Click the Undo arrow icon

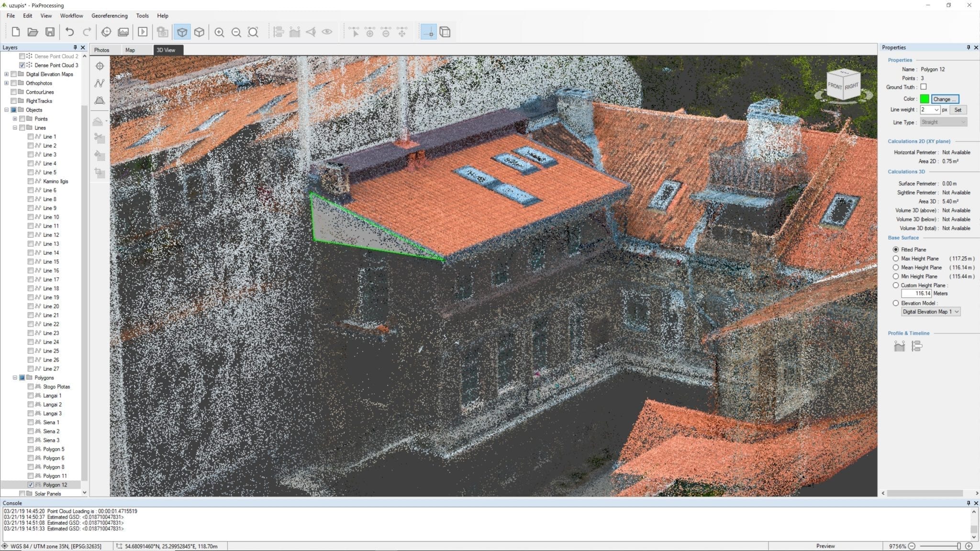70,32
